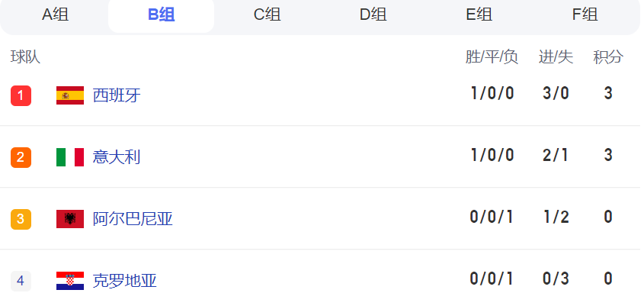Click the 胜/平/负 column header
The image size is (644, 306).
(x=492, y=56)
